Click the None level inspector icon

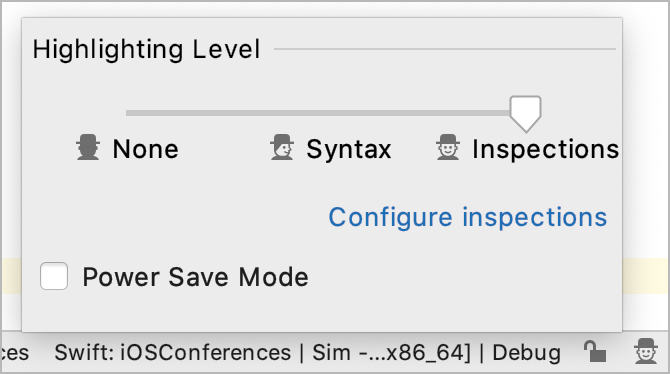(88, 147)
